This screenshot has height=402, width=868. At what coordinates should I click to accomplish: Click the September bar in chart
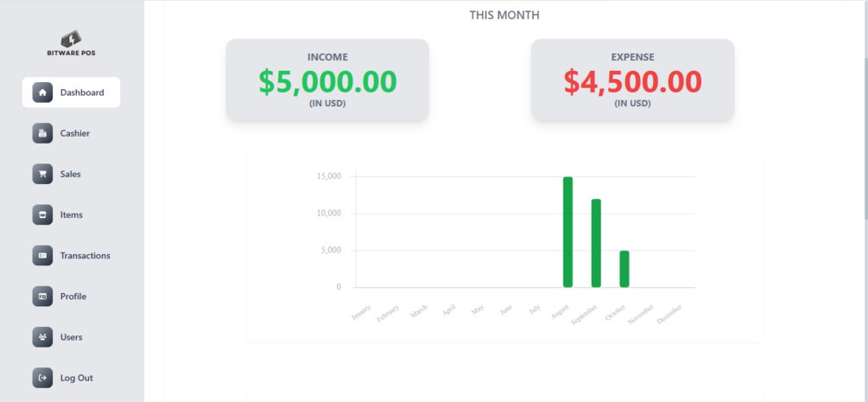[x=596, y=243]
